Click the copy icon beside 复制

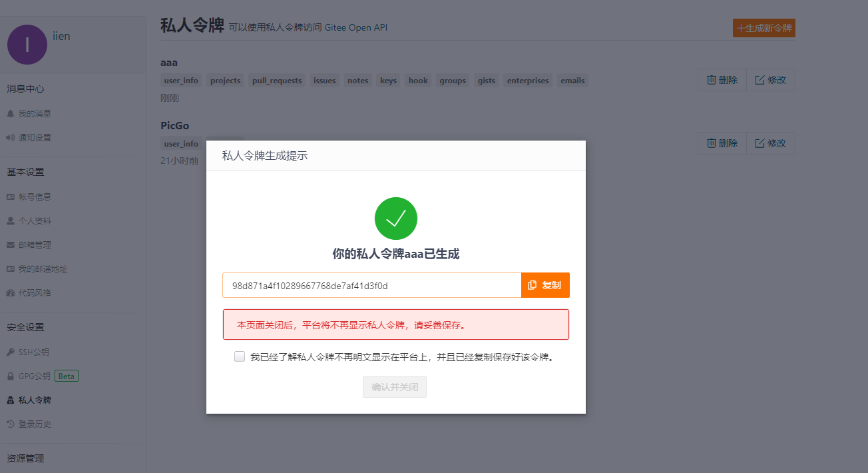point(533,285)
